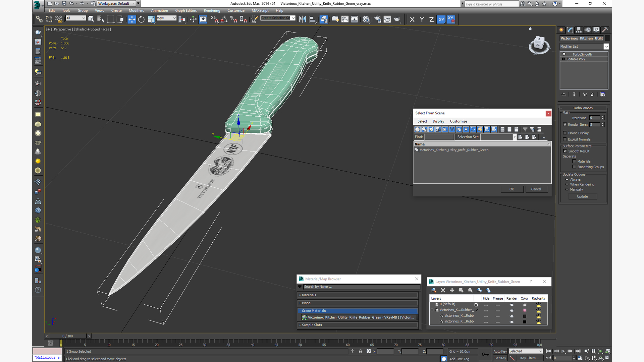Click the Select and Link chain icon
The image size is (644, 362).
39,19
